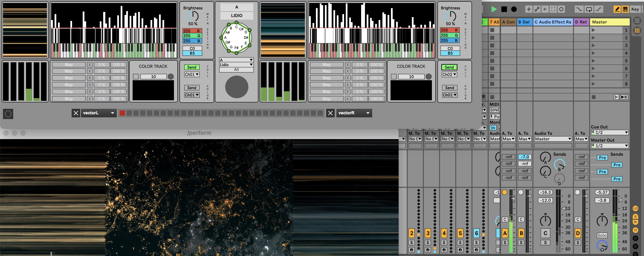Open the vectorL dropdown
The width and height of the screenshot is (644, 256).
(98, 113)
